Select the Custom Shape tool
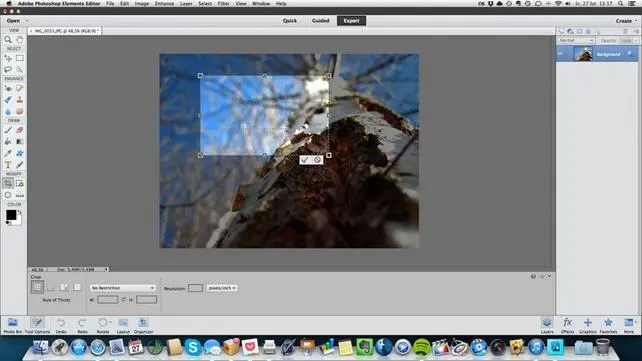Viewport: 642px width, 361px height. tap(20, 153)
